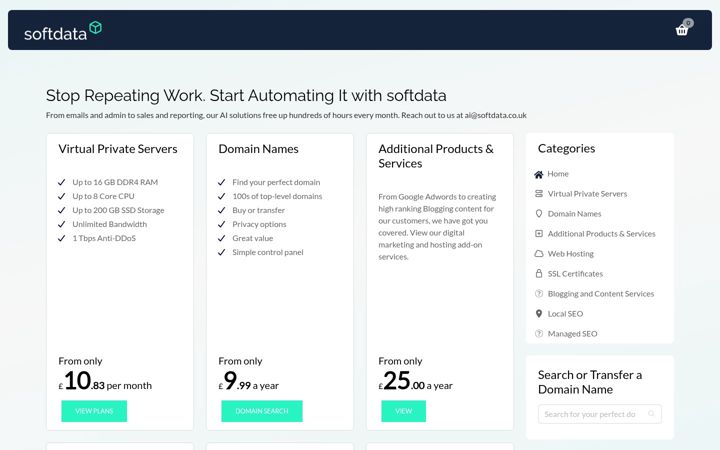Click 'Simple control panel' feature text

click(x=268, y=252)
